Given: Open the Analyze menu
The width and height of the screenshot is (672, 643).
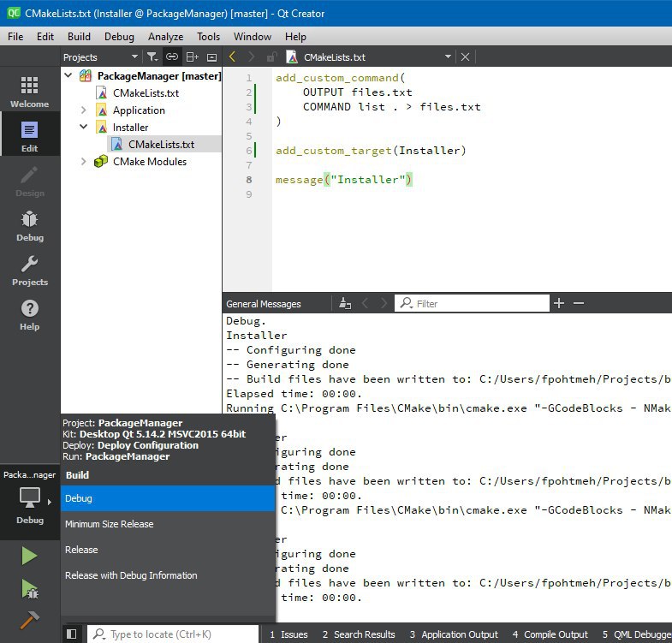Looking at the screenshot, I should pos(165,37).
